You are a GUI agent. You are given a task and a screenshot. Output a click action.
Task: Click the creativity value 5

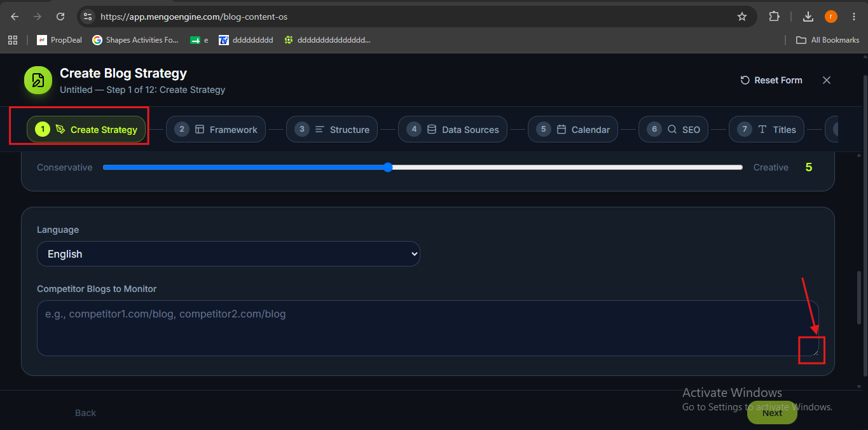click(x=809, y=167)
